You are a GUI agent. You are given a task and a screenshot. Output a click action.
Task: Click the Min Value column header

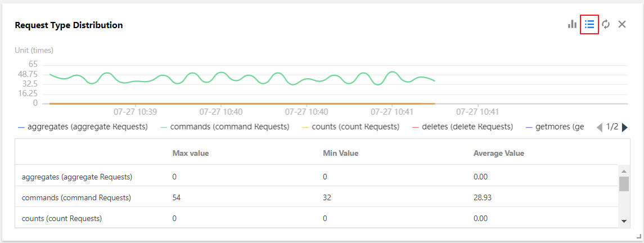(x=340, y=153)
